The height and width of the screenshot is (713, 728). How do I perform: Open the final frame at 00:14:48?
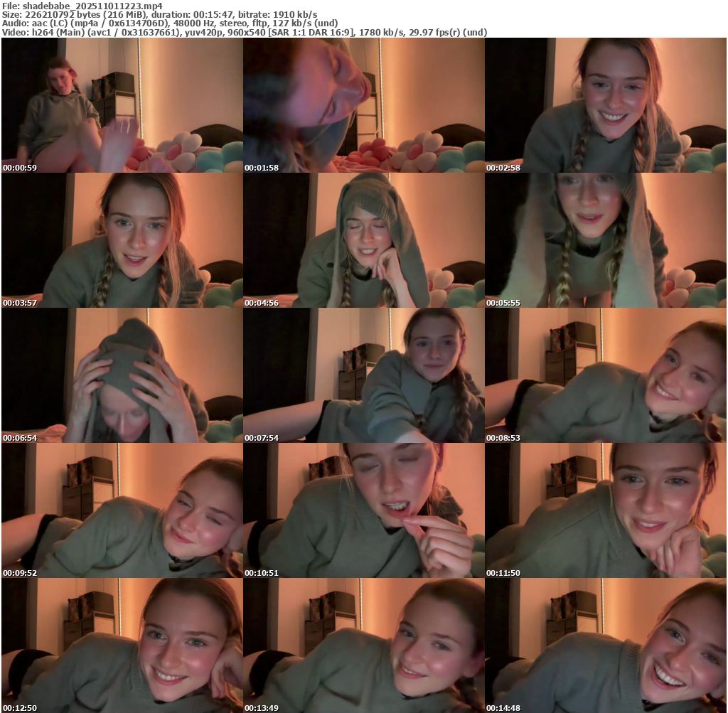click(605, 645)
